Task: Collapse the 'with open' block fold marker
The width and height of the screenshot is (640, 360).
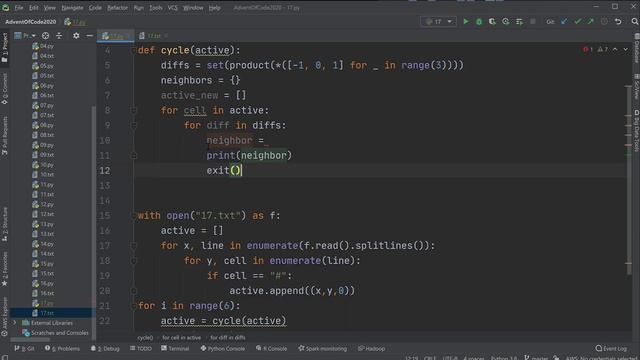Action: tap(133, 216)
